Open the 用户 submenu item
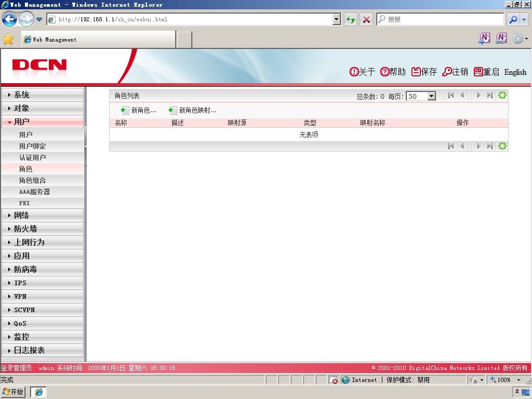The image size is (532, 399). point(43,135)
